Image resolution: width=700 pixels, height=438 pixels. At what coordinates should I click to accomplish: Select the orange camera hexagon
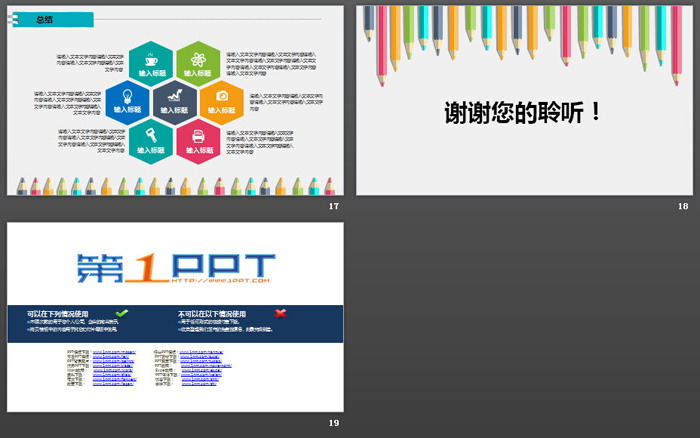(x=222, y=100)
